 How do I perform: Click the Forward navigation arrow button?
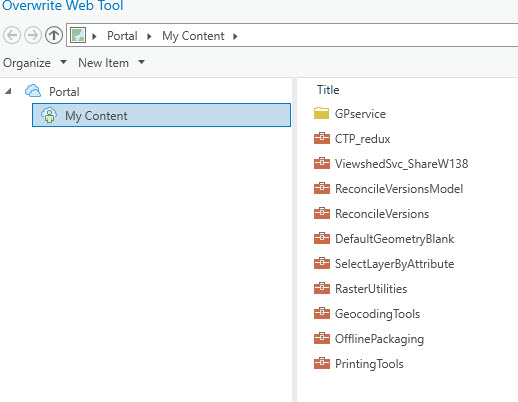tap(33, 35)
